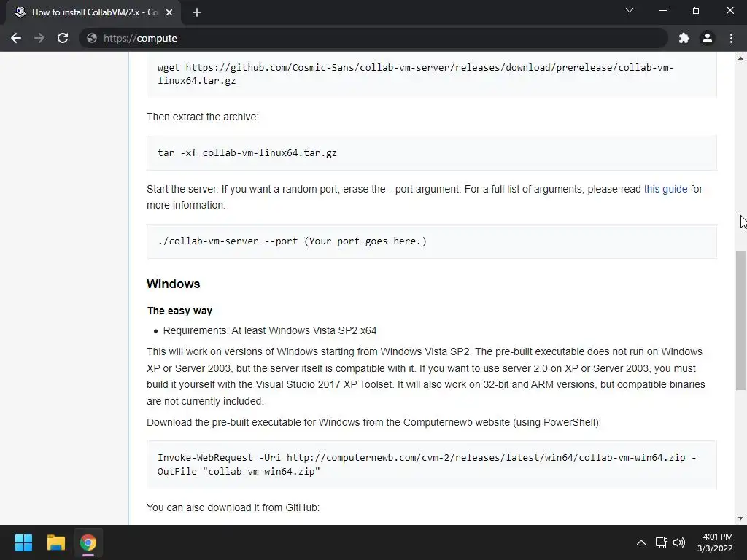Open the volume tray icon
Image resolution: width=747 pixels, height=560 pixels.
pos(679,542)
